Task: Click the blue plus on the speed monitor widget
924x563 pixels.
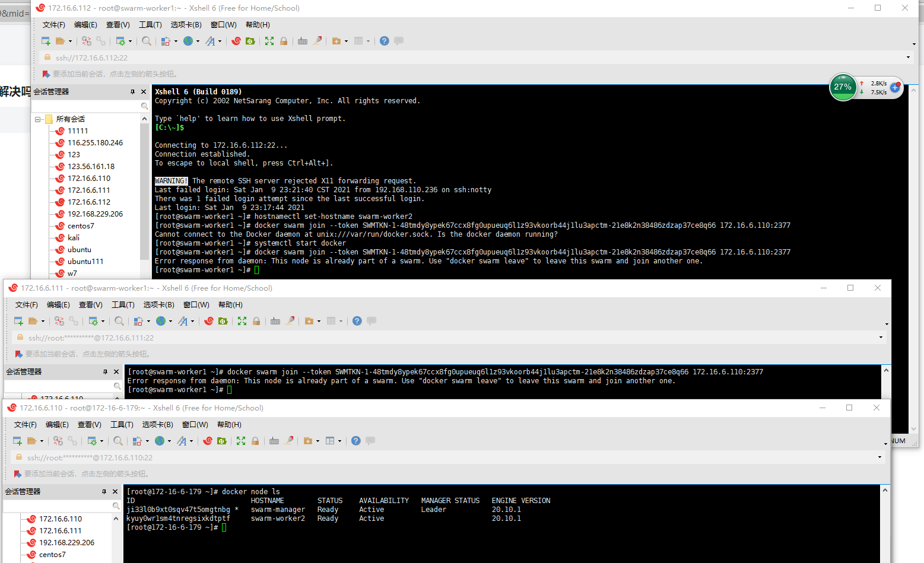Action: pyautogui.click(x=896, y=88)
